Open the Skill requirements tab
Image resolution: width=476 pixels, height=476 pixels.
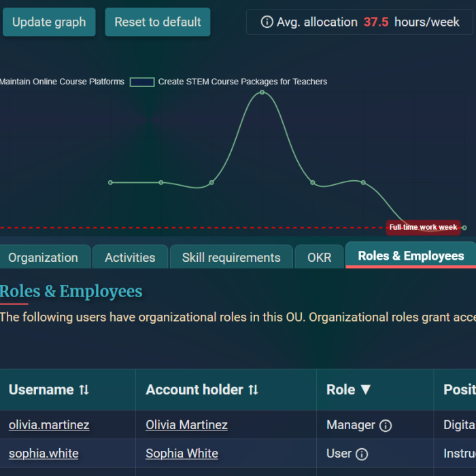pos(231,258)
